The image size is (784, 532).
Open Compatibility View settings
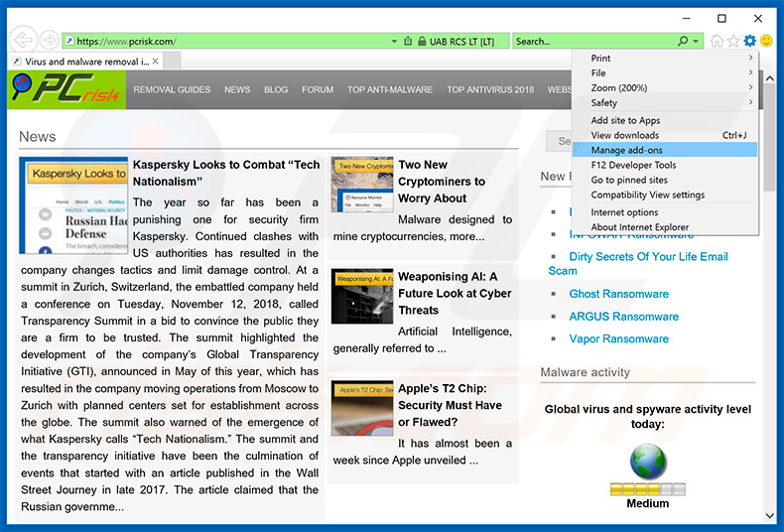tap(665, 195)
